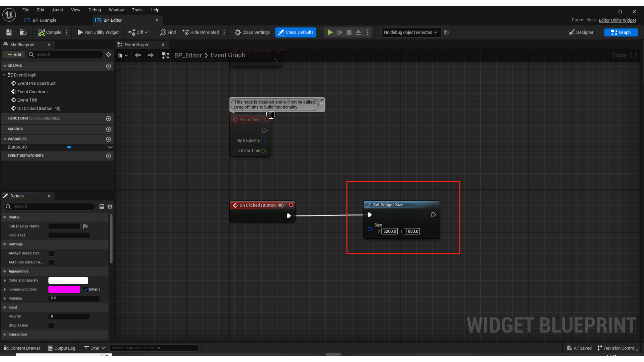This screenshot has height=362, width=644.
Task: Click the Eject playback icon
Action: pyautogui.click(x=358, y=32)
